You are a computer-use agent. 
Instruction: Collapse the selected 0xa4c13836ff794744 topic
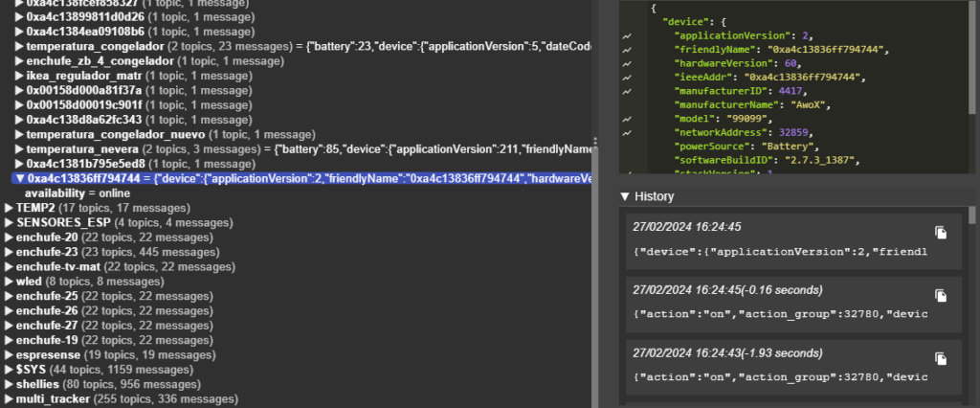[x=19, y=178]
